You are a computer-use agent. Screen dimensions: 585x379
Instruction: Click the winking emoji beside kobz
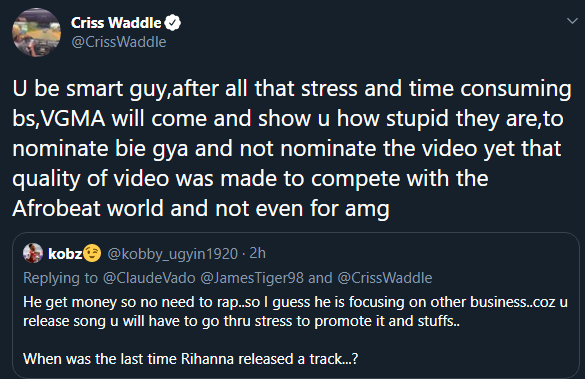[x=92, y=253]
